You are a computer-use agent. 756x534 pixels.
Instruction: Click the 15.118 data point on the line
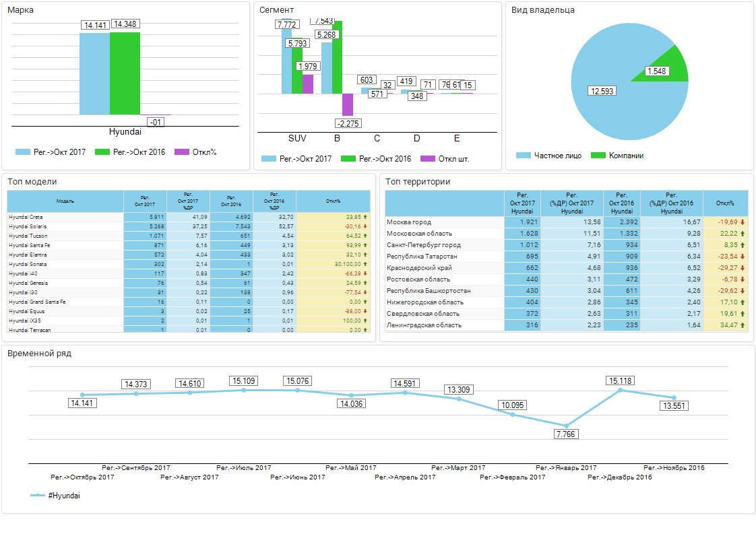point(621,390)
